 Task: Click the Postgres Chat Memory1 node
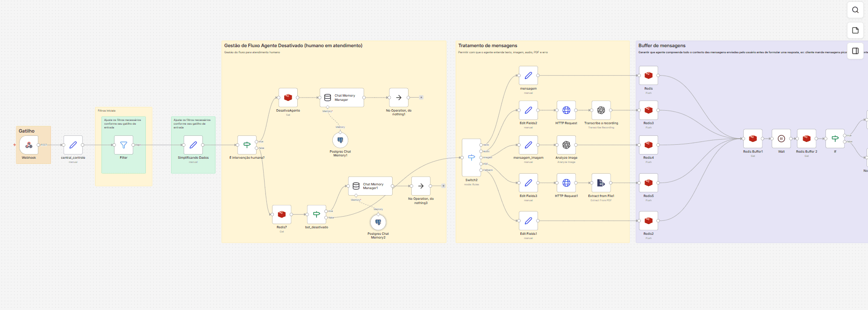(x=340, y=140)
